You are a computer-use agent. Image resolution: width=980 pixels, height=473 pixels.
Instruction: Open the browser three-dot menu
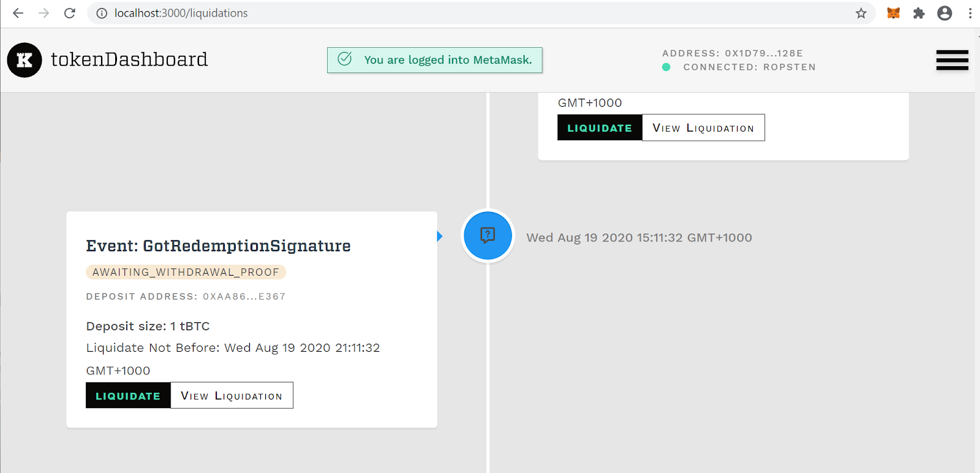970,13
